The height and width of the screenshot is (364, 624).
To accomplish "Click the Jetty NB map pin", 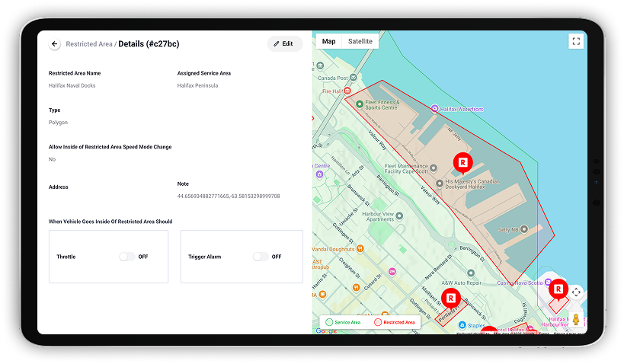I will tap(524, 229).
